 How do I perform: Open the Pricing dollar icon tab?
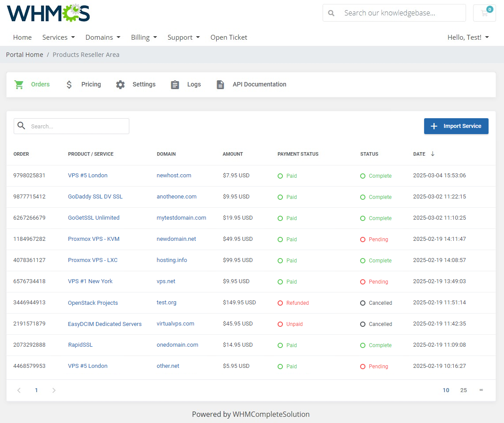click(x=69, y=84)
